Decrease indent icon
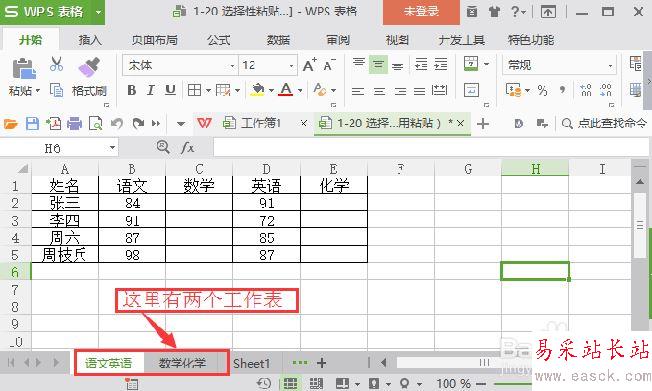 [x=421, y=64]
